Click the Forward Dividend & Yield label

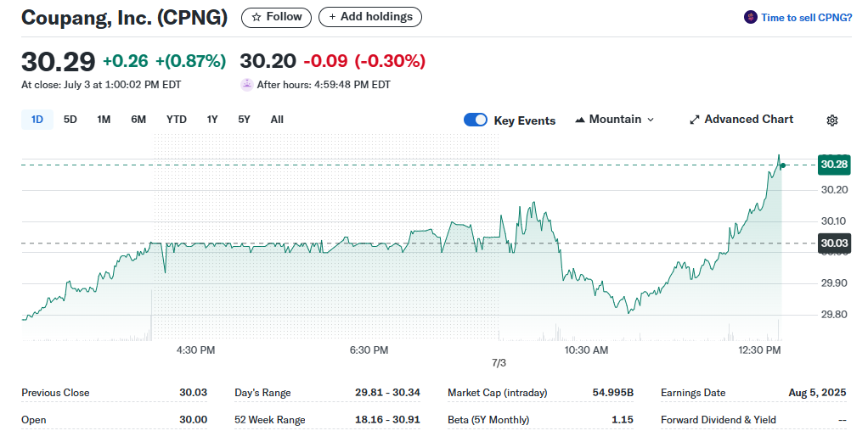coord(719,420)
